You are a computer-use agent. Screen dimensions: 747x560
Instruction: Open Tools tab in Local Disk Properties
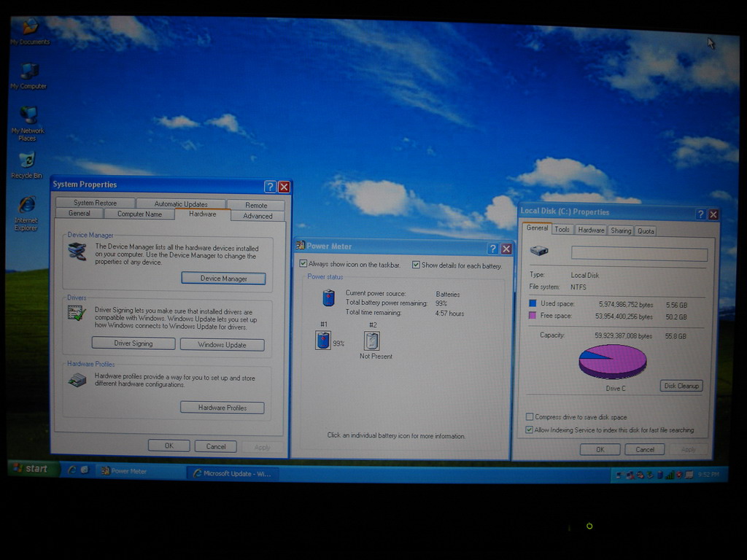point(562,230)
